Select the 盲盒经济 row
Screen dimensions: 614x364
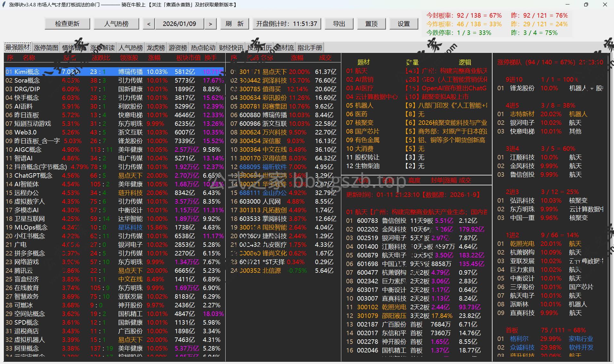point(114,279)
